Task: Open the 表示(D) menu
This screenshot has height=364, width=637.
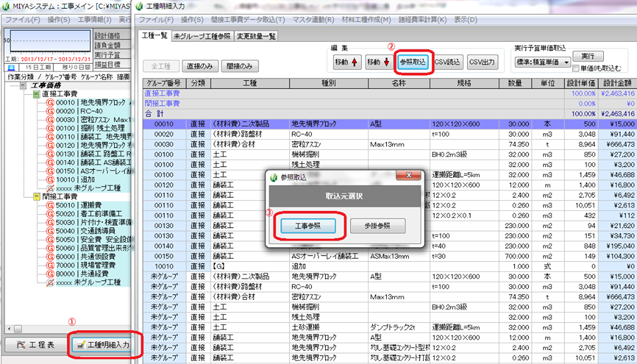Action: pyautogui.click(x=466, y=19)
